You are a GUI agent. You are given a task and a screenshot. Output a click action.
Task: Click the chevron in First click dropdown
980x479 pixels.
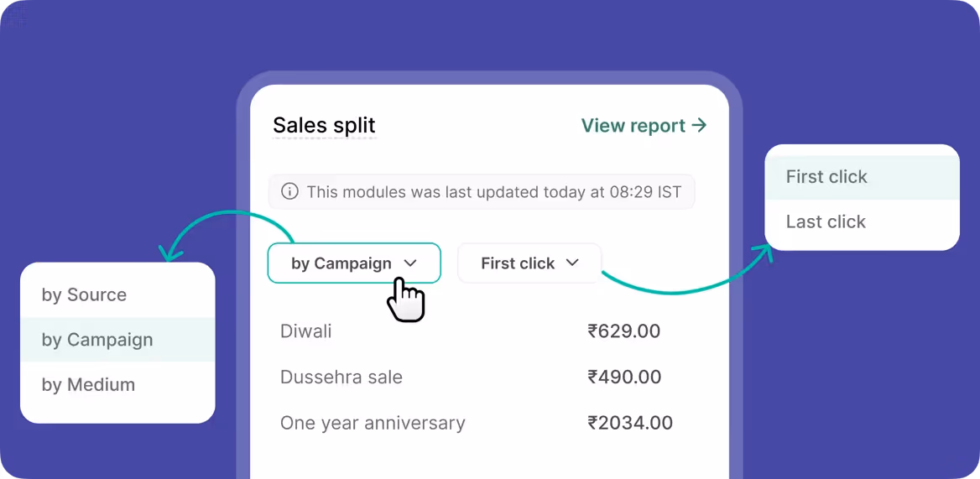point(572,263)
